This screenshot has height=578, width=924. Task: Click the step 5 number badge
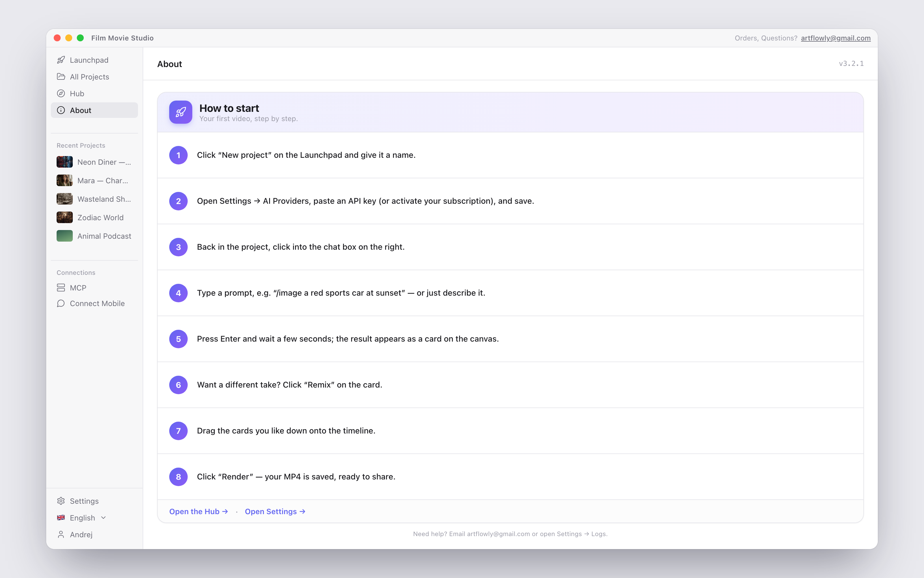178,339
